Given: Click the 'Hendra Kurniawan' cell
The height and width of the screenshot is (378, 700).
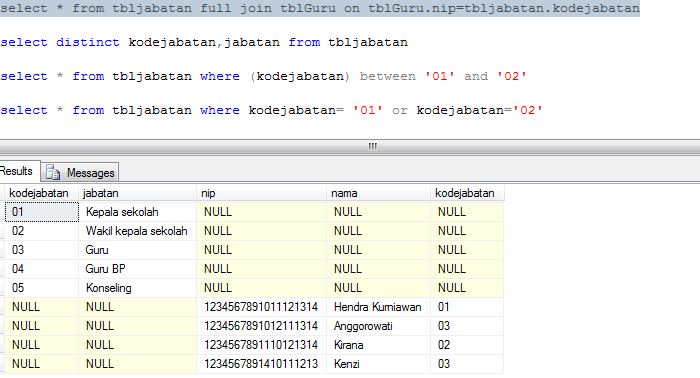Looking at the screenshot, I should (x=379, y=307).
